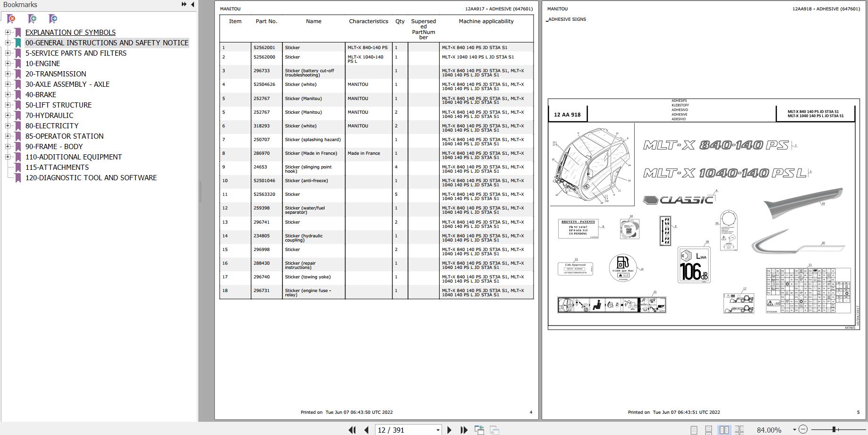Open the 5-SERVICE PARTS AND FILTERS bookmark
The image size is (868, 435).
(76, 53)
